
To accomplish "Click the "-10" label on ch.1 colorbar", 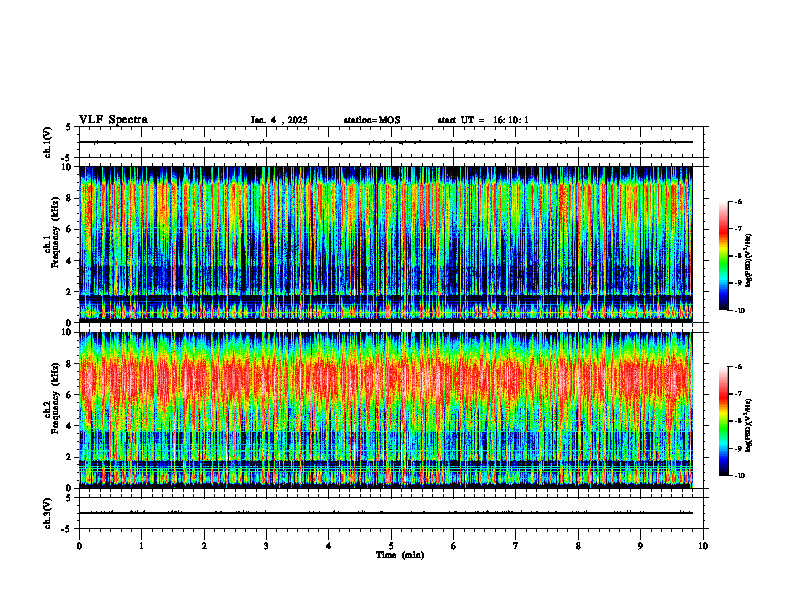I will 739,311.
